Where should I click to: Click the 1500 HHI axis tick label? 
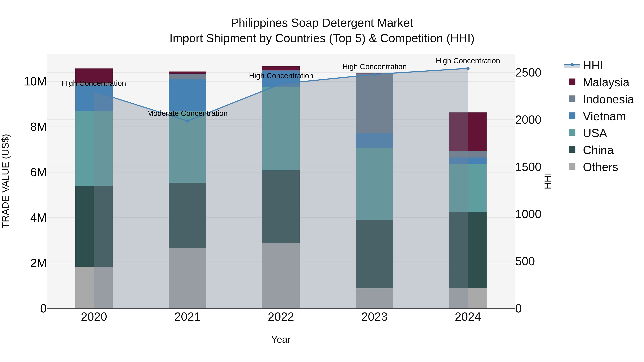tap(528, 167)
